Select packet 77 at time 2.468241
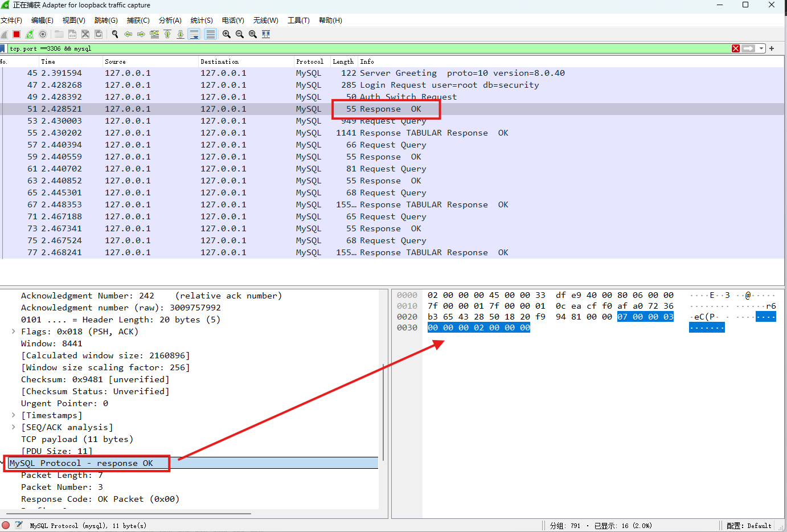The height and width of the screenshot is (532, 787). coord(393,252)
